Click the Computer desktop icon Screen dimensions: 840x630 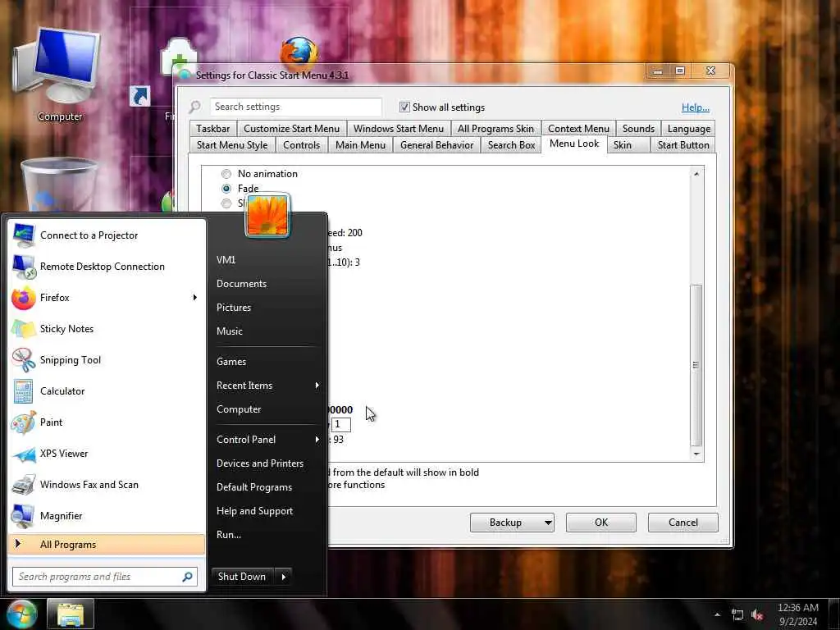59,75
